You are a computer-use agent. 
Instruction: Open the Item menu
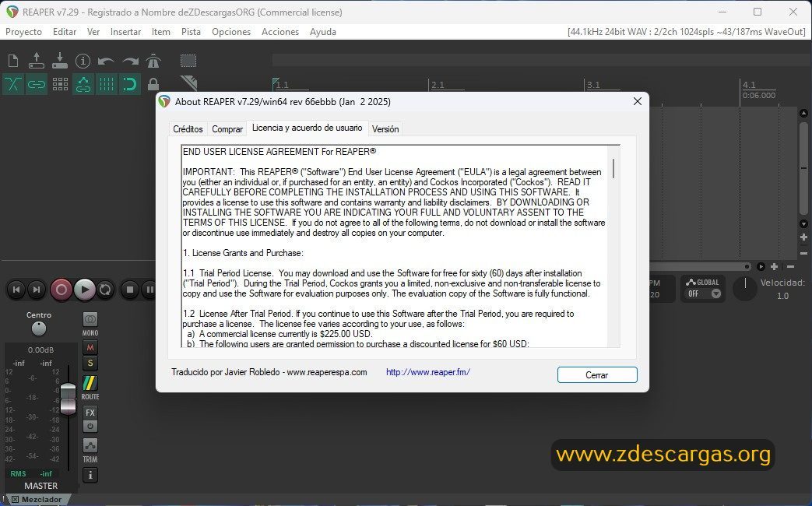(x=160, y=32)
